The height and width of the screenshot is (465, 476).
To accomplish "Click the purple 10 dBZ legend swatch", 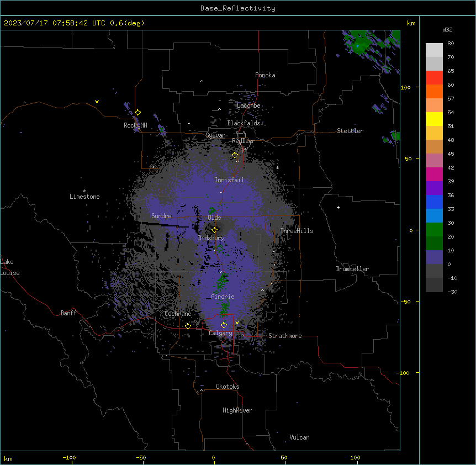I will [x=434, y=257].
